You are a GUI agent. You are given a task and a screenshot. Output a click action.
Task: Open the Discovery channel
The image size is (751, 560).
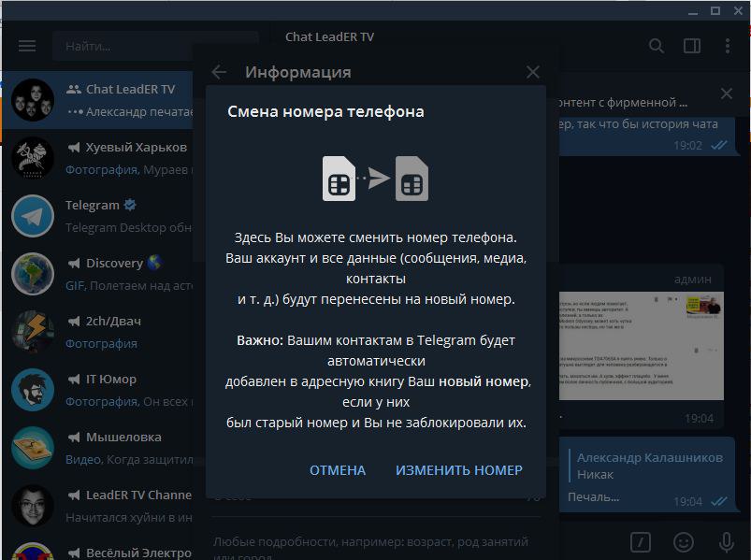coord(97,274)
